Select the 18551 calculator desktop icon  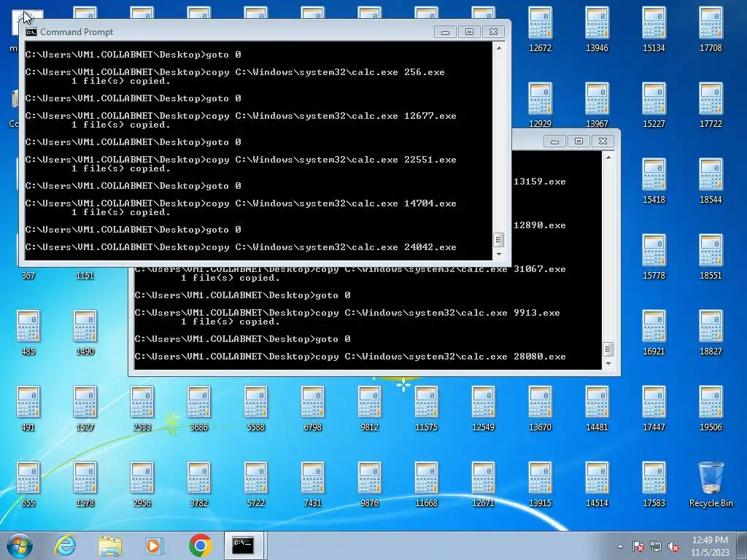pos(711,257)
